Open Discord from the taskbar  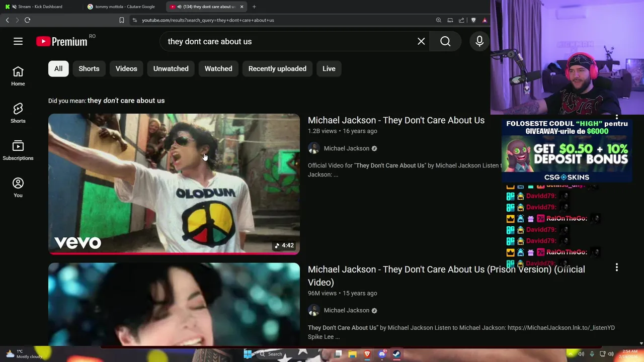[382, 354]
